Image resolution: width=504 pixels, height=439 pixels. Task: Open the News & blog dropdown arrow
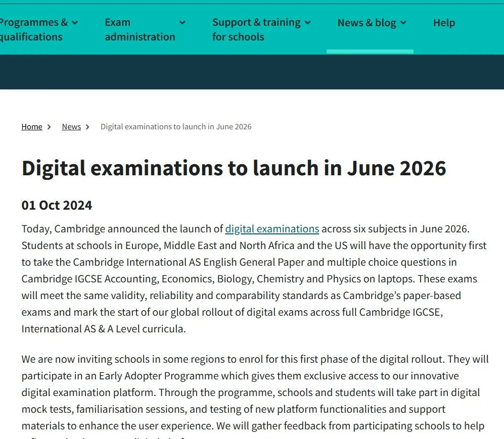point(403,22)
